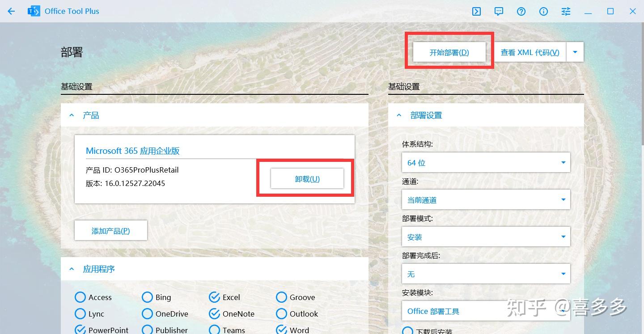Open the command window icon

477,12
